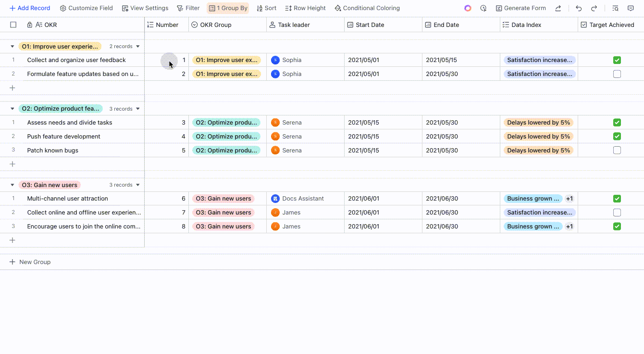Click the Data Index column header
Image resolution: width=644 pixels, height=354 pixels.
pyautogui.click(x=539, y=25)
